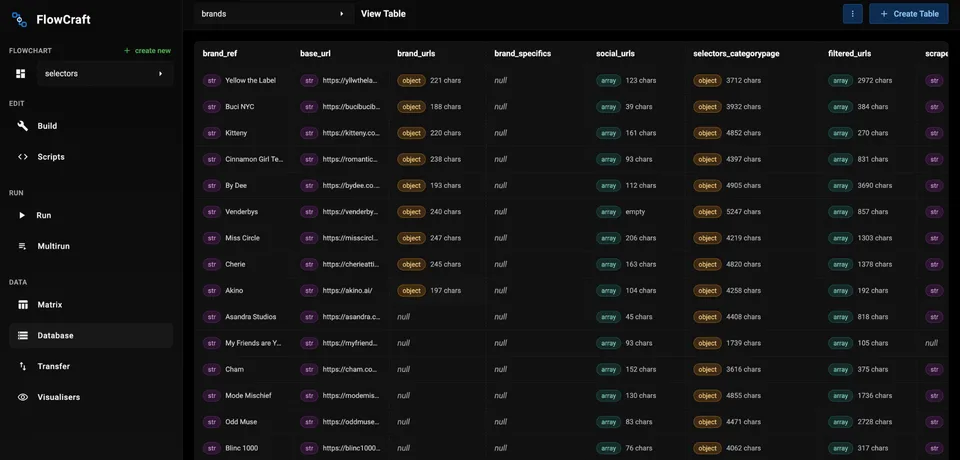Click the Multirun list icon
The height and width of the screenshot is (460, 960).
coord(23,246)
